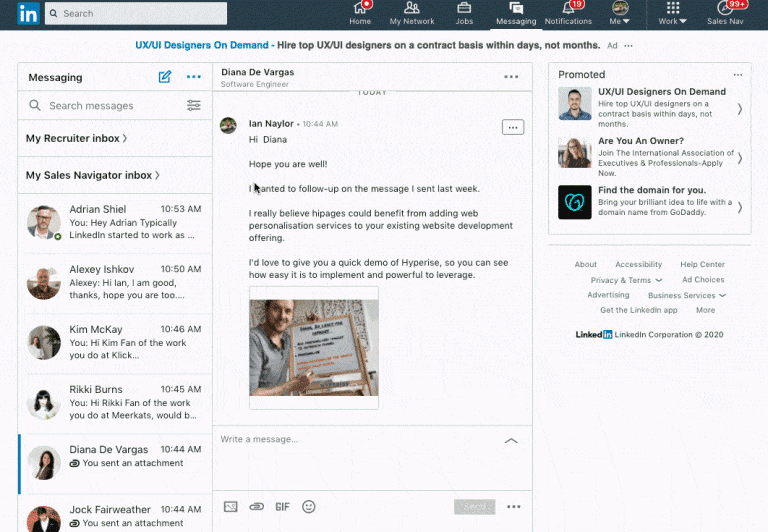Viewport: 768px width, 532px height.
Task: Expand the Business Services footer dropdown
Action: (x=687, y=296)
